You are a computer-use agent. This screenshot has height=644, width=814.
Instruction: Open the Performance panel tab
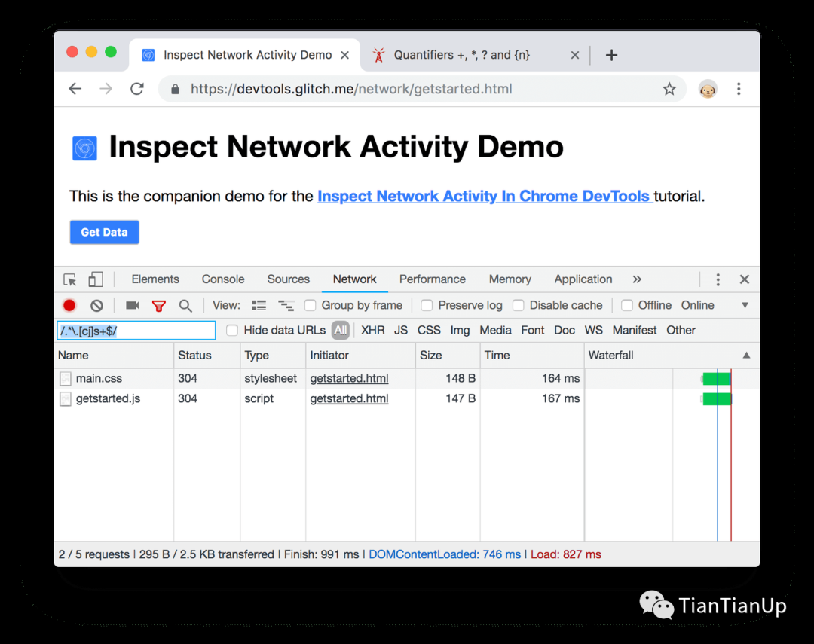[x=433, y=279]
